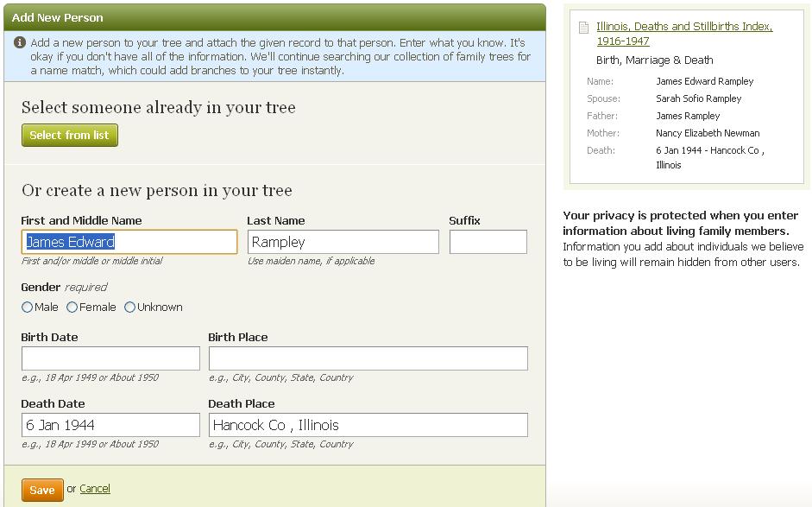Open the Illinois, Deaths and Stillbirths Index link
812x507 pixels.
(x=684, y=34)
